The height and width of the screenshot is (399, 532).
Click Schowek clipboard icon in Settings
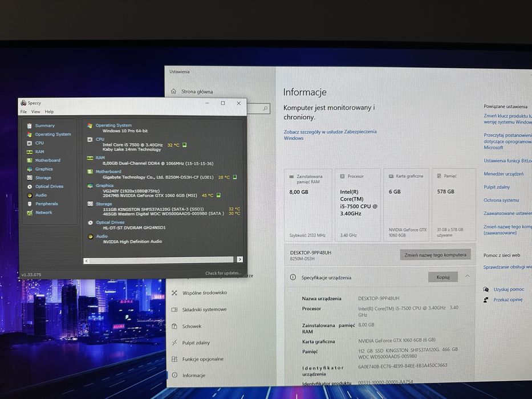click(x=174, y=326)
